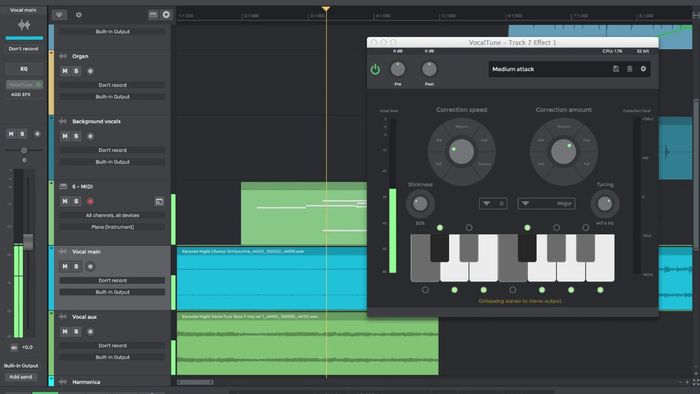700x394 pixels.
Task: Open the Major scale type dropdown
Action: [x=546, y=204]
